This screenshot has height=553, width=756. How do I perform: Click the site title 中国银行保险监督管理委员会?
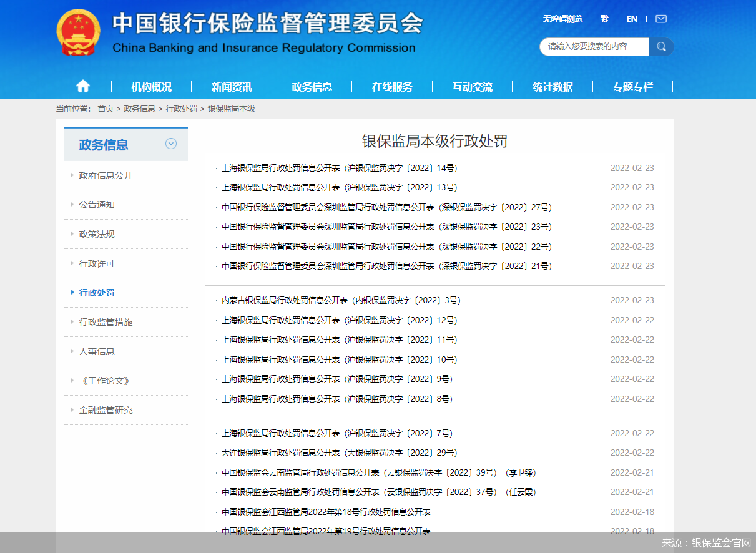[267, 24]
